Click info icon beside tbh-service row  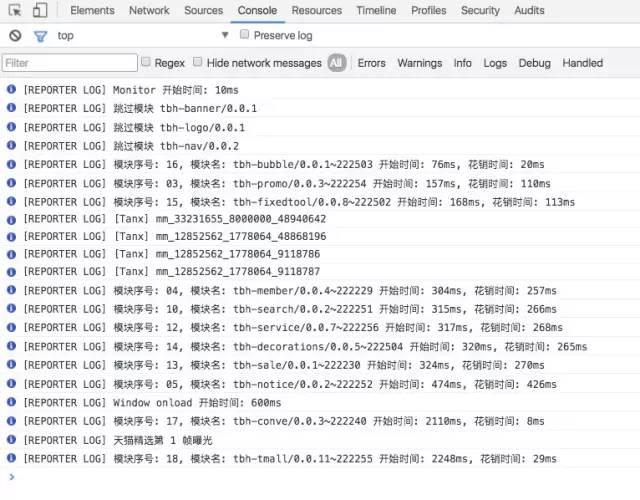[x=11, y=327]
